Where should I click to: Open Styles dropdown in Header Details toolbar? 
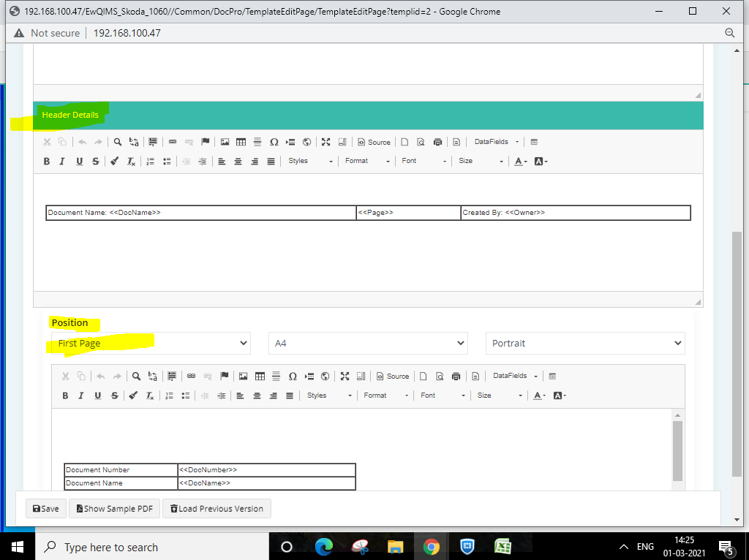[x=310, y=161]
